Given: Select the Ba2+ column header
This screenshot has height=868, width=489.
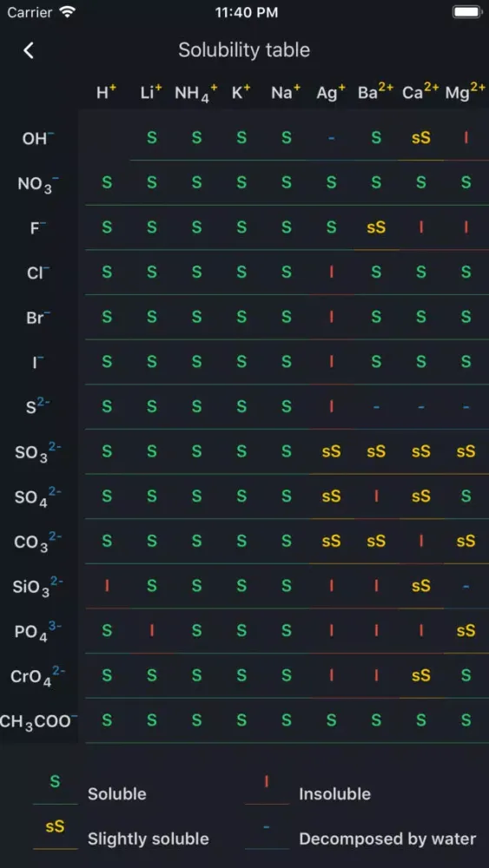Looking at the screenshot, I should click(x=375, y=91).
